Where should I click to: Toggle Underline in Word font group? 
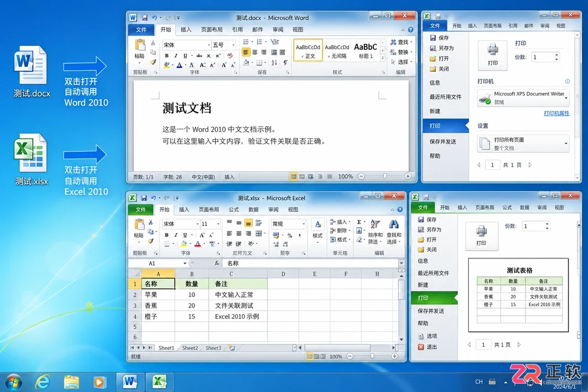pyautogui.click(x=185, y=56)
